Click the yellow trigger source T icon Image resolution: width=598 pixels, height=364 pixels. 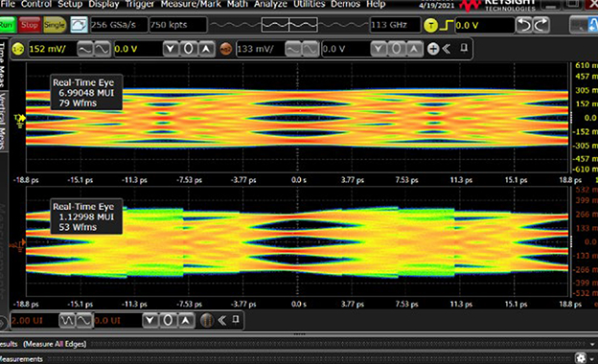pos(430,26)
